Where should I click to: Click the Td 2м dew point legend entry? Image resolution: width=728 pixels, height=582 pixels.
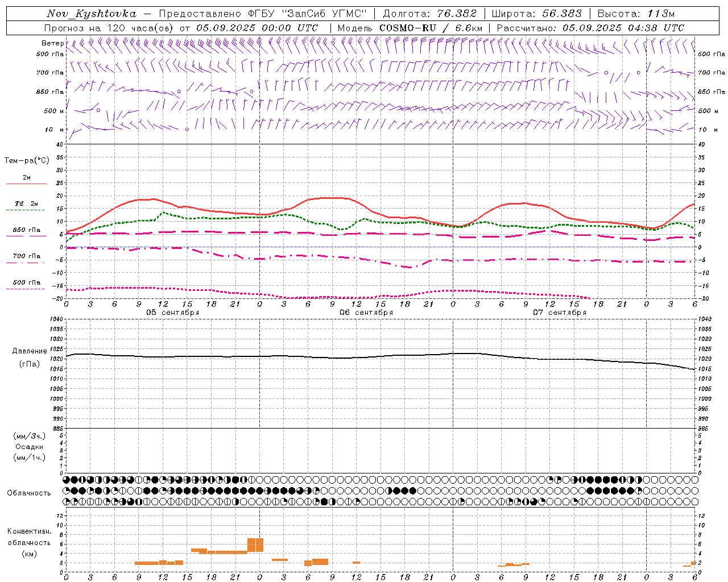27,203
